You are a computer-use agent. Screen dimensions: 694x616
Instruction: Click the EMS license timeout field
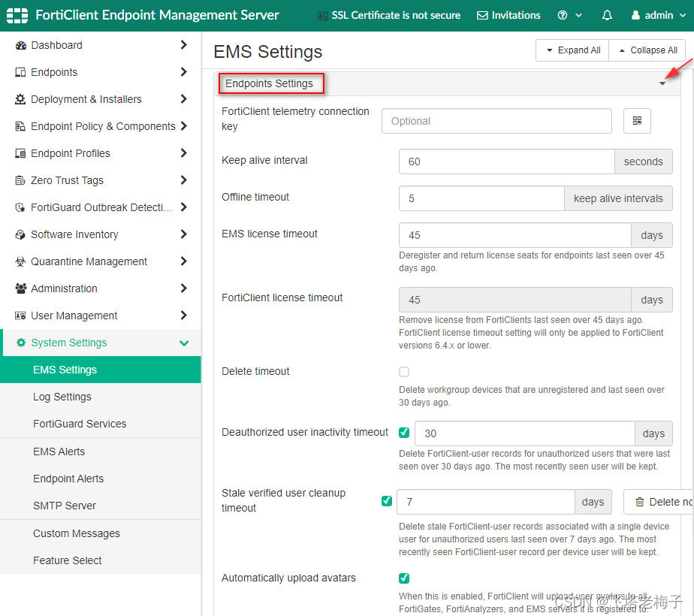(515, 235)
